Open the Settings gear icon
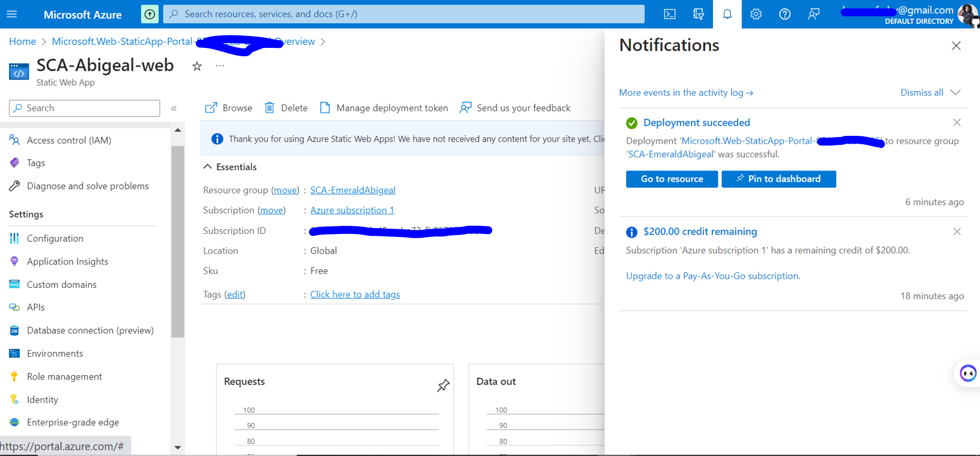Viewport: 980px width, 456px height. 756,14
